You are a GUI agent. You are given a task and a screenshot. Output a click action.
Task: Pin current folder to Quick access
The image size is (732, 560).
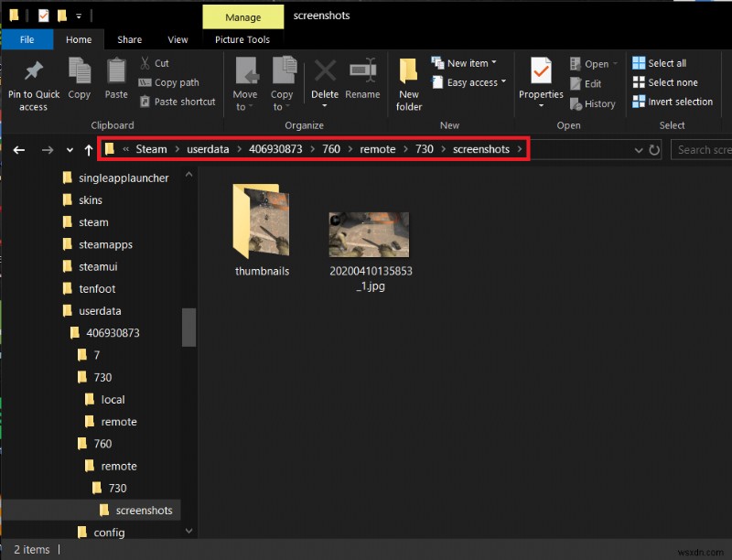click(x=33, y=82)
